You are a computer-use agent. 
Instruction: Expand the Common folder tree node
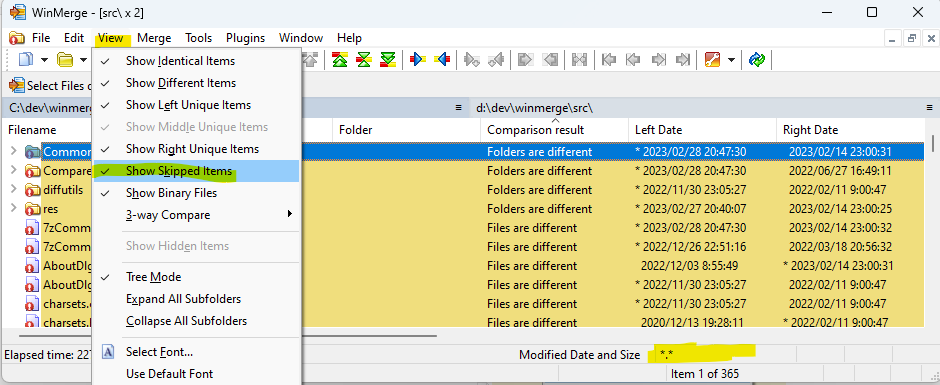(14, 152)
